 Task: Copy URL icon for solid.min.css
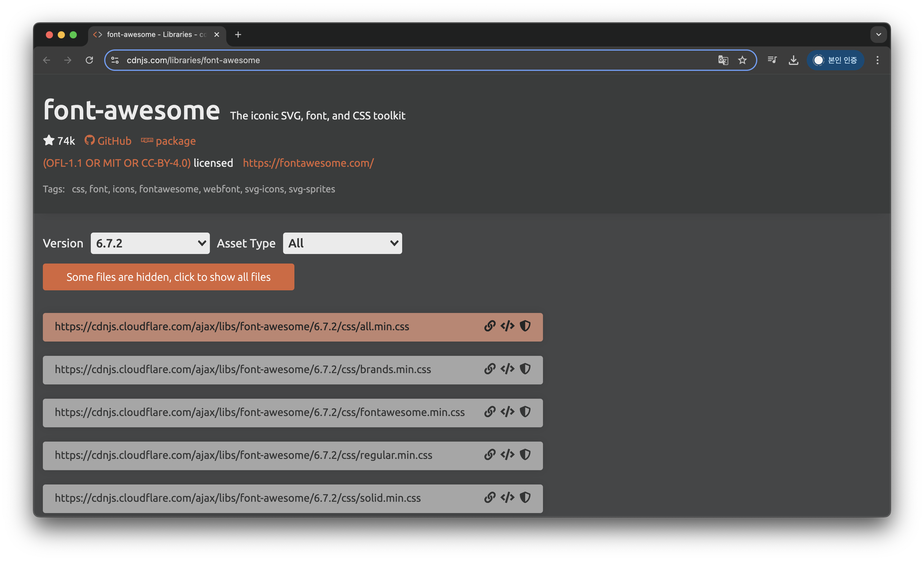(490, 497)
